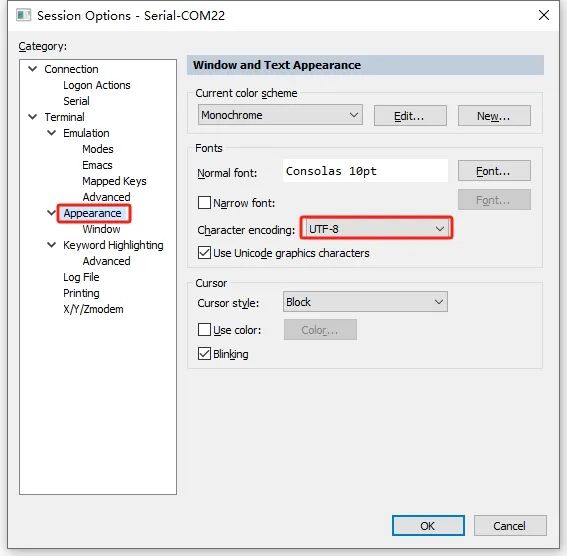Disable the Blinking cursor checkbox
The height and width of the screenshot is (556, 567).
point(204,354)
